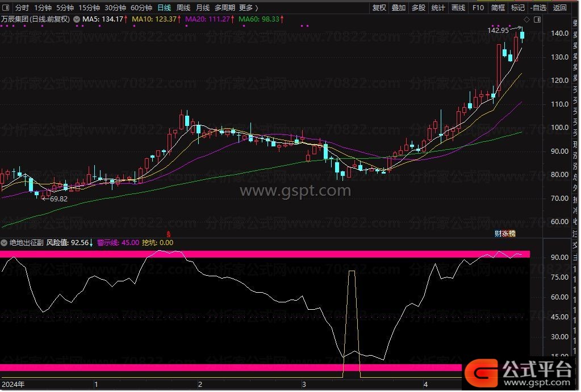The image size is (581, 392).
Task: Open the 多周期 multi-period view
Action: coord(224,7)
